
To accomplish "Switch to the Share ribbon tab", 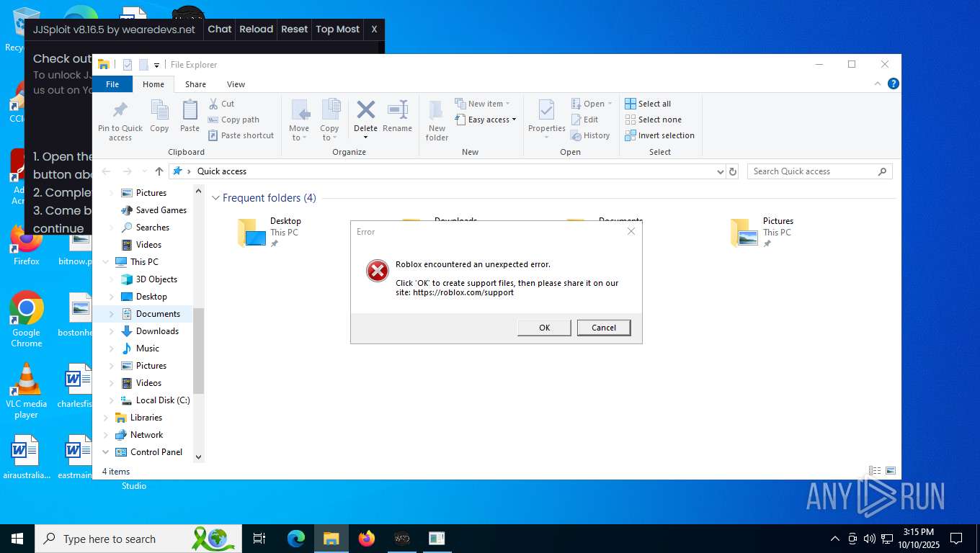I will (195, 84).
